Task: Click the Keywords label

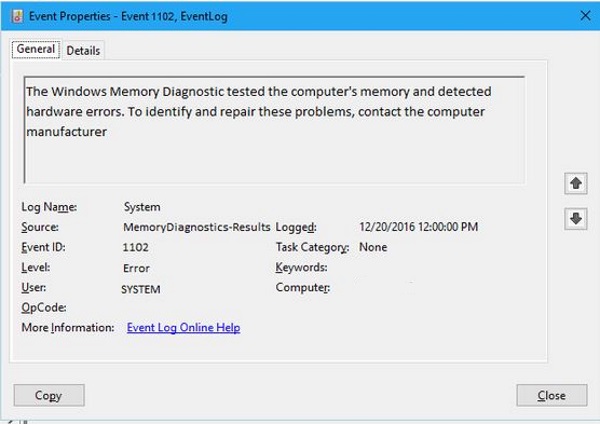Action: [x=301, y=267]
